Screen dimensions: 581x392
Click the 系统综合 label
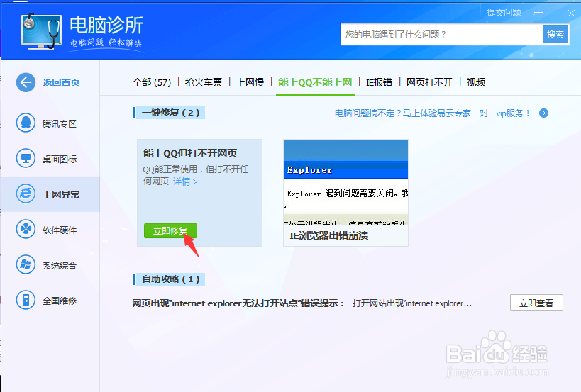[x=60, y=265]
